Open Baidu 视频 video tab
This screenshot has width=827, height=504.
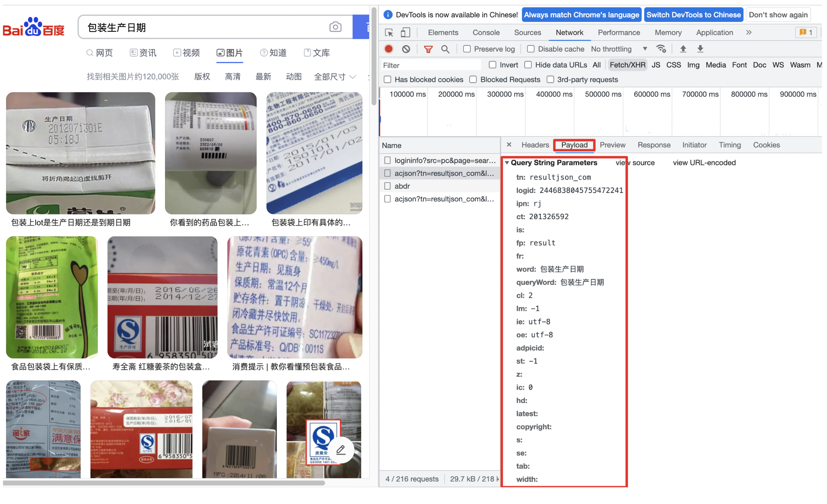[x=186, y=53]
